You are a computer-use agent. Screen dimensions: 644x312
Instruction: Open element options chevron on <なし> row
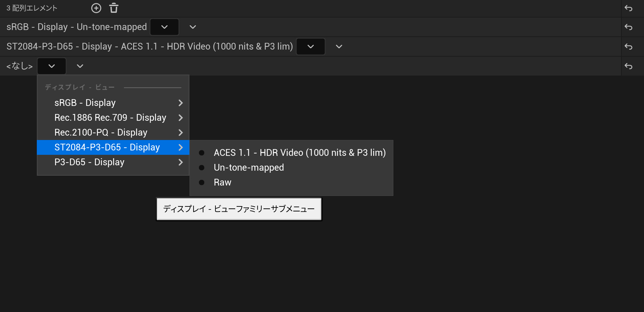coord(80,66)
